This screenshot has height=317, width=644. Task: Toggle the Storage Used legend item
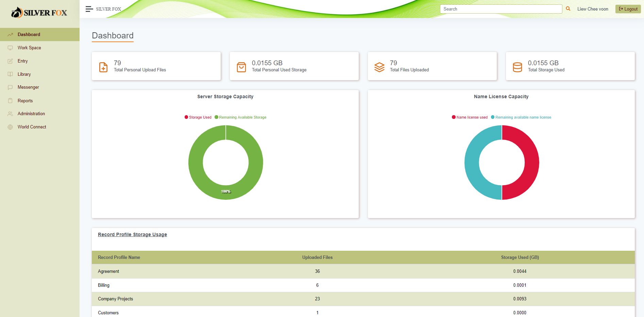tap(198, 117)
